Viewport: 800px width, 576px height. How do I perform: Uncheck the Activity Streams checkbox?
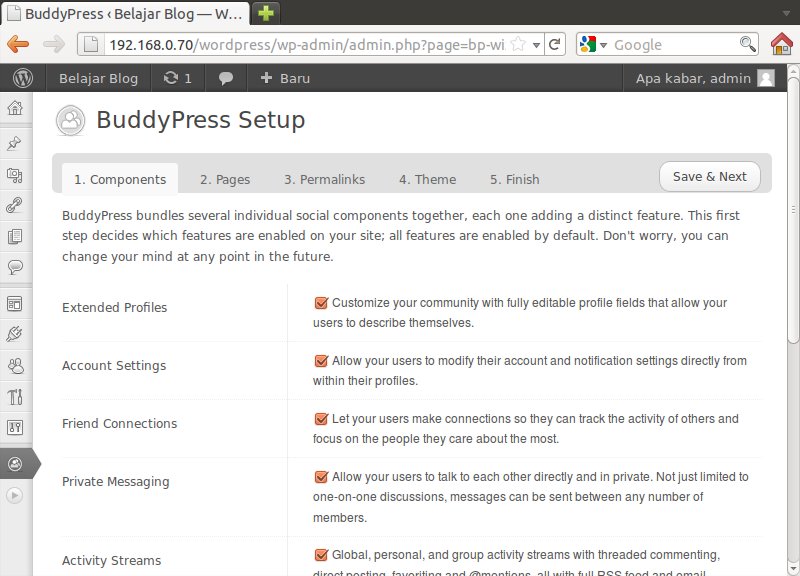321,555
